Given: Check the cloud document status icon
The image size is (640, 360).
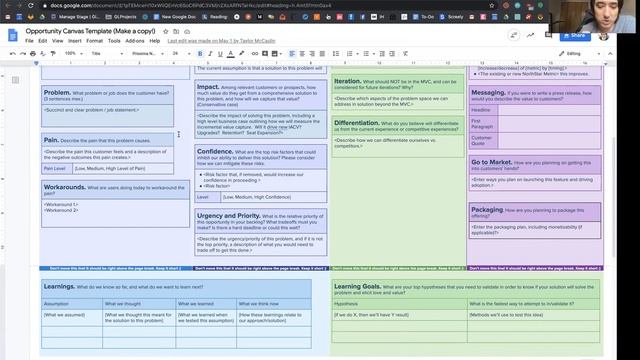Looking at the screenshot, I should [x=187, y=31].
